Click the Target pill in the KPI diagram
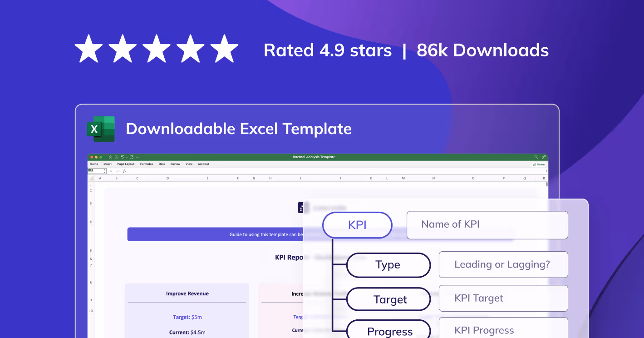 point(388,300)
